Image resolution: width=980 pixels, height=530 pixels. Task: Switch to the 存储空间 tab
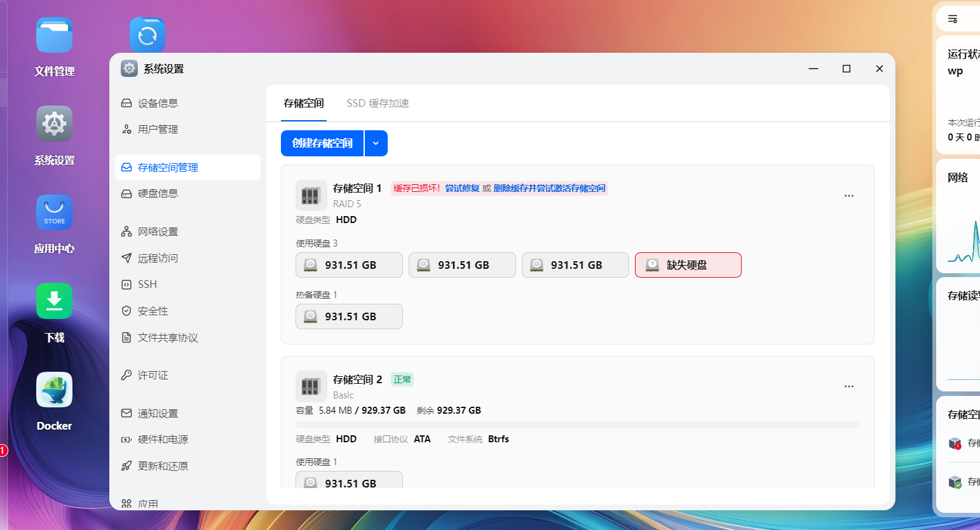pos(304,103)
